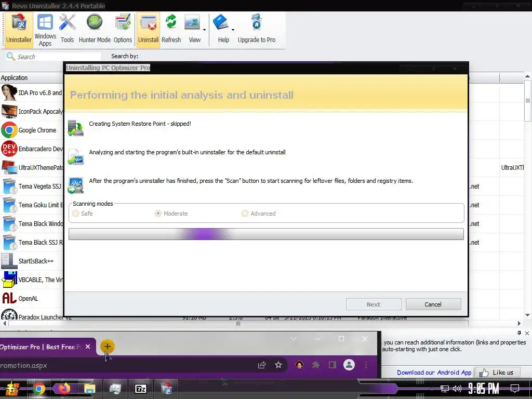The height and width of the screenshot is (399, 532).
Task: Open the Uninstaller section in the toolbar
Action: click(x=19, y=30)
